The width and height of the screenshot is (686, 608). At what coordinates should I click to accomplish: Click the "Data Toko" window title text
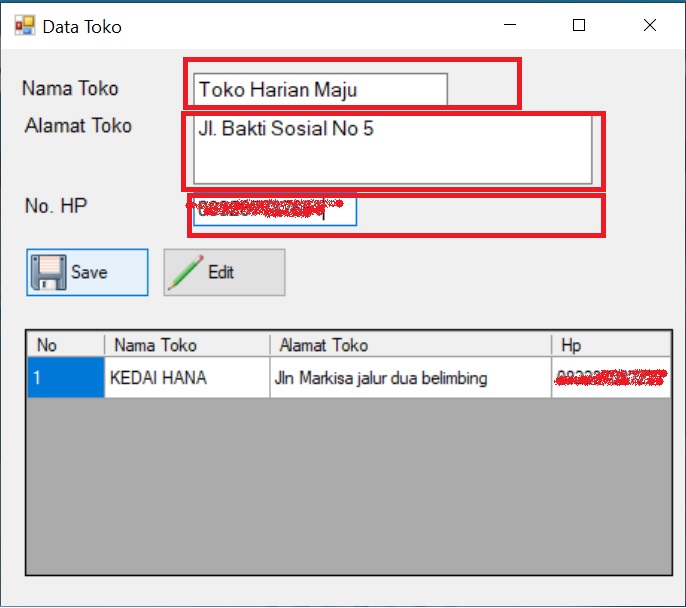[82, 27]
